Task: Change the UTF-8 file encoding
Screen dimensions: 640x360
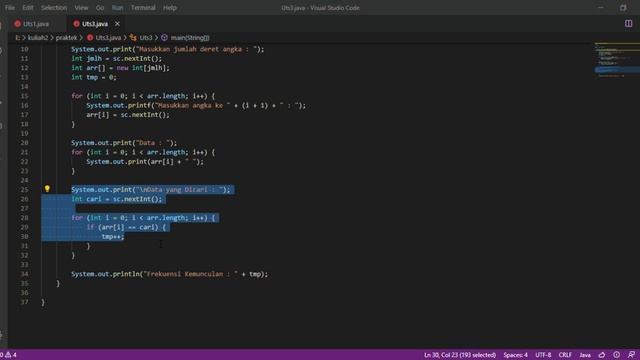Action: point(543,355)
